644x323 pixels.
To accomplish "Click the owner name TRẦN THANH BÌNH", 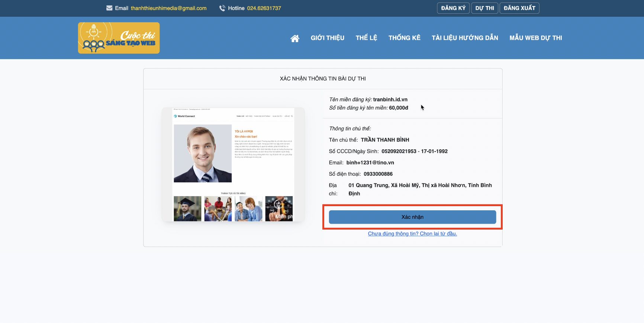I will [385, 140].
